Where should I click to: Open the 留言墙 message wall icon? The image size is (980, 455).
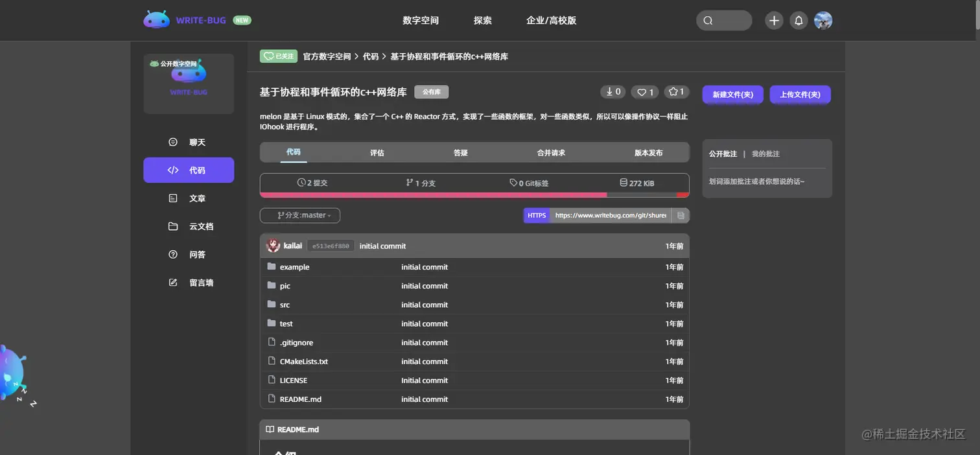[171, 282]
